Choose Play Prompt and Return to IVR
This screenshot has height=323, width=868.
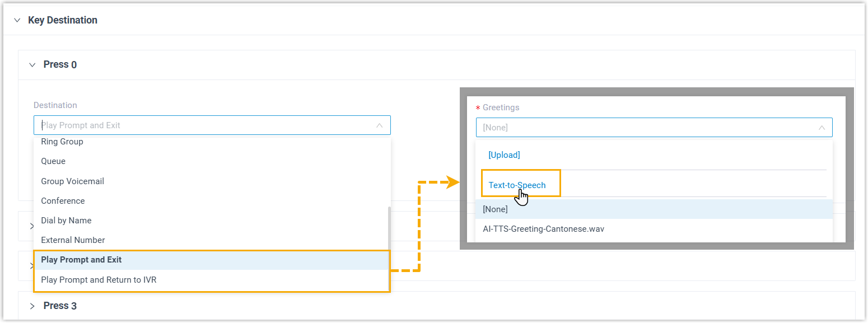[x=99, y=280]
